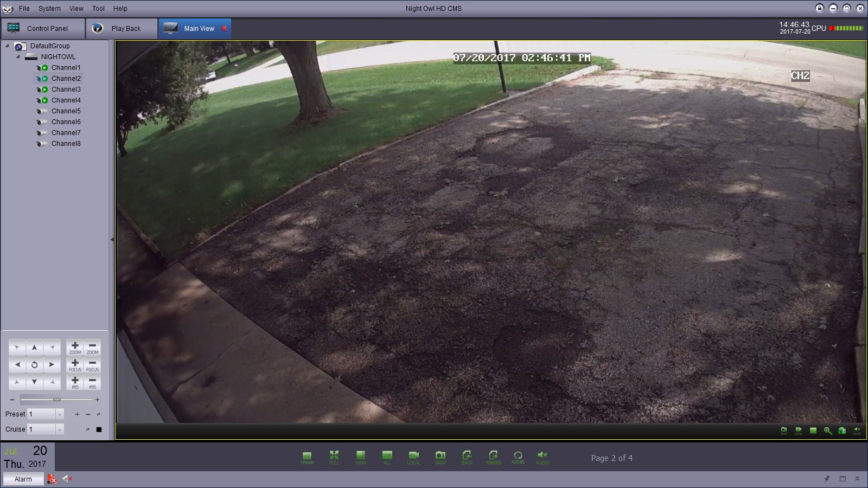Select Channel1 in device tree
Screen dimensions: 868x488
pos(66,68)
